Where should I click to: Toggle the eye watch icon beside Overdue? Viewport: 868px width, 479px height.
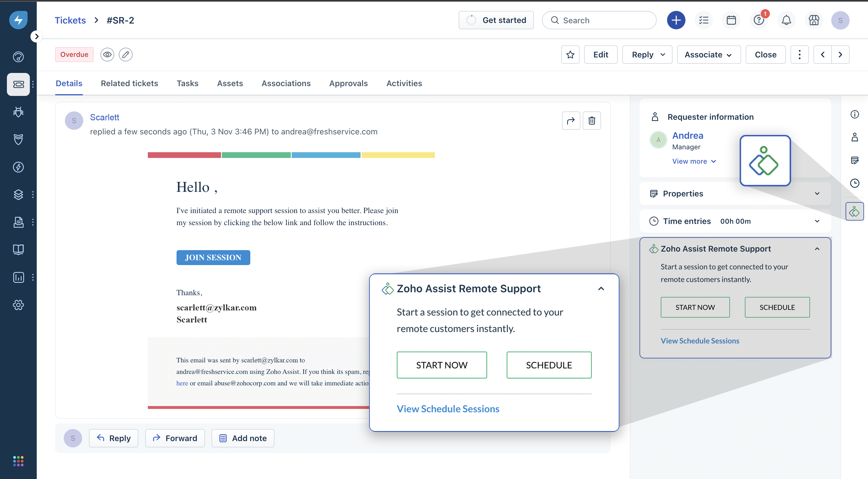point(107,55)
